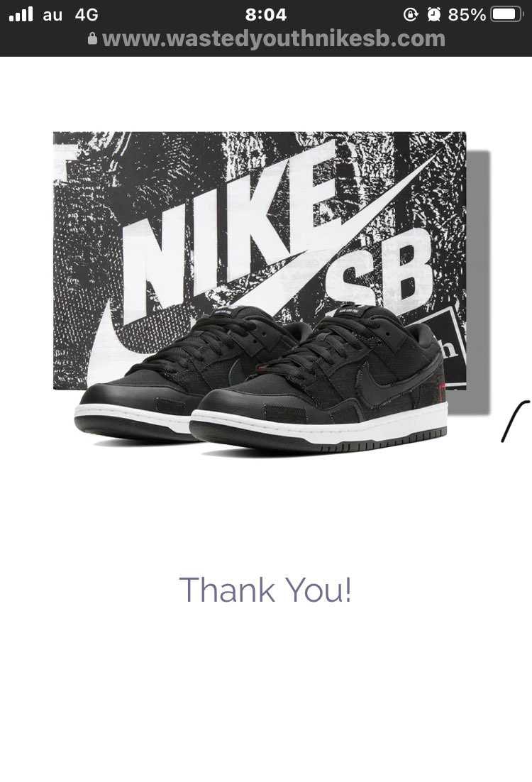Tap the padlock icon beside the URL
Image resolution: width=532 pixels, height=782 pixels.
click(x=92, y=39)
